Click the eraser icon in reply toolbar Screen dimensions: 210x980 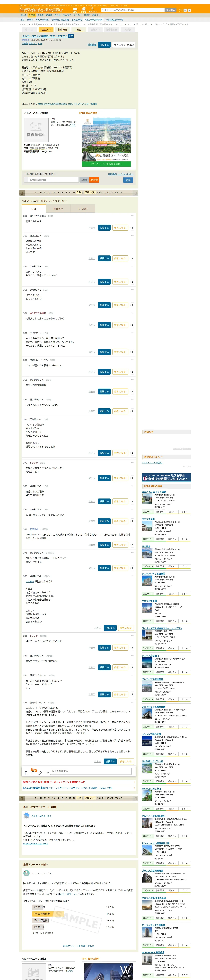click(x=40, y=773)
